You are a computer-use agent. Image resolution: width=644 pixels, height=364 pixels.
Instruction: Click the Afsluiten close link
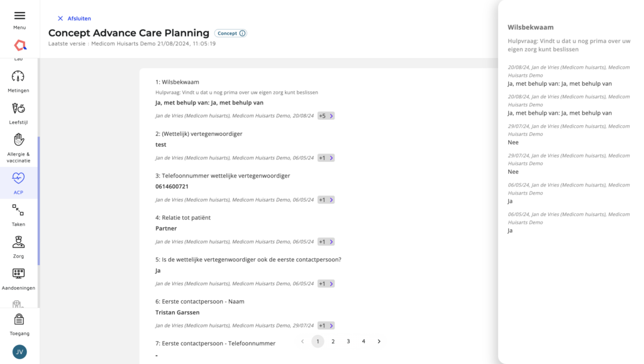74,18
